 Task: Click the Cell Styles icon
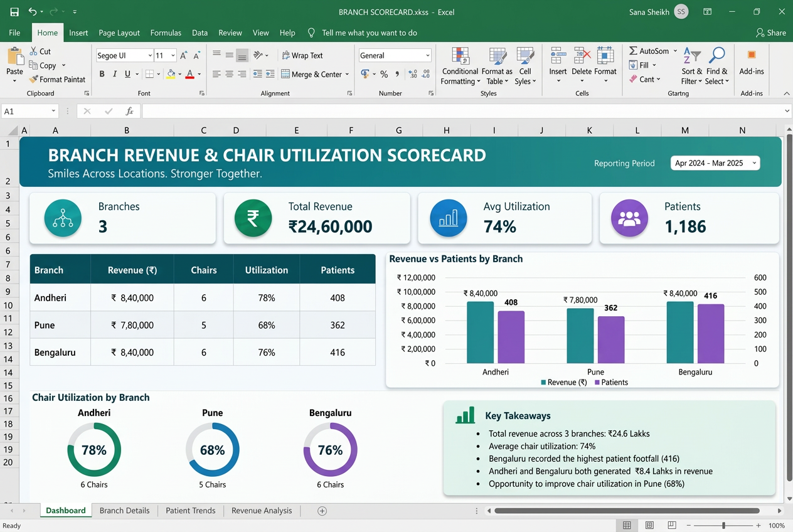(525, 56)
